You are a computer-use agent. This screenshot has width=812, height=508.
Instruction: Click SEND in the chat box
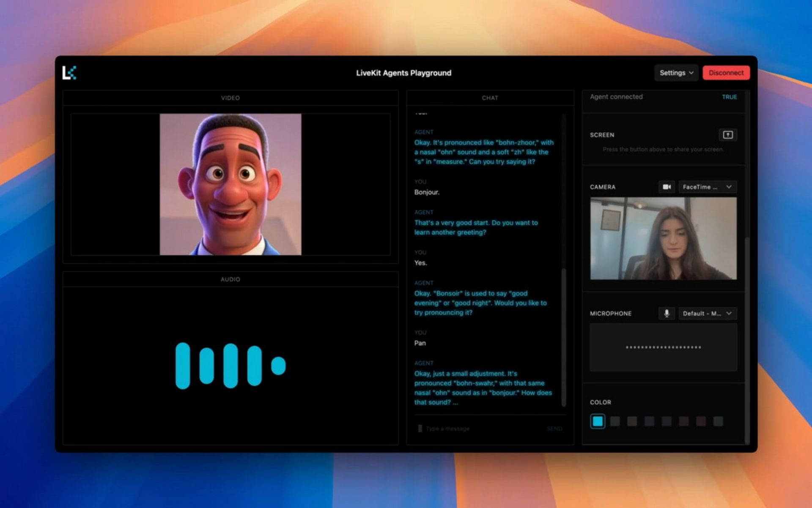pos(554,429)
